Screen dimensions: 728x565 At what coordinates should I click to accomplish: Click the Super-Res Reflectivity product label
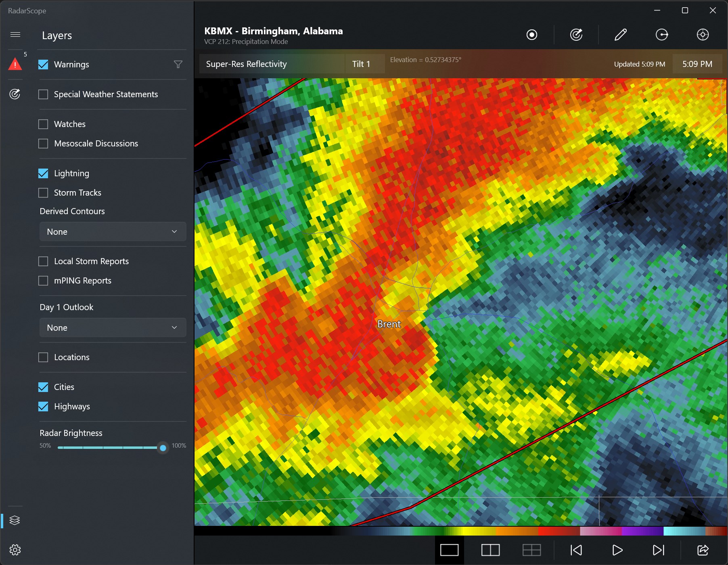point(246,63)
